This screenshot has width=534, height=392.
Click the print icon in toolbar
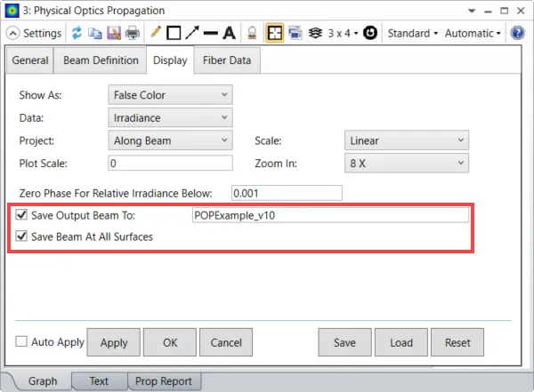tap(132, 33)
